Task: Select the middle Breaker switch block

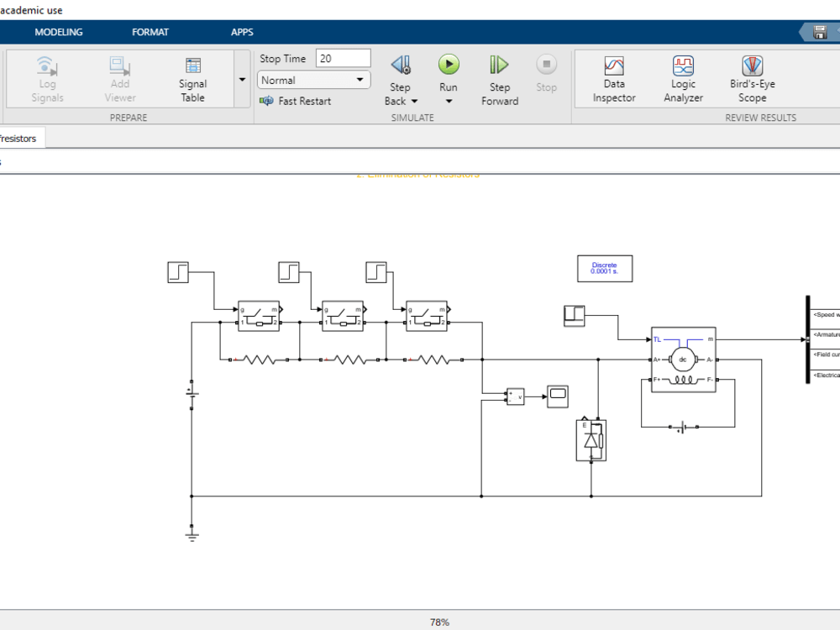Action: pos(343,316)
